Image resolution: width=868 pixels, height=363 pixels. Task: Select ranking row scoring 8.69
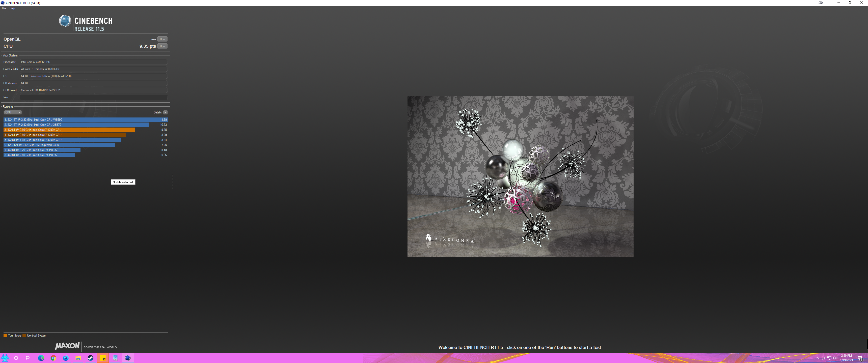click(x=86, y=135)
